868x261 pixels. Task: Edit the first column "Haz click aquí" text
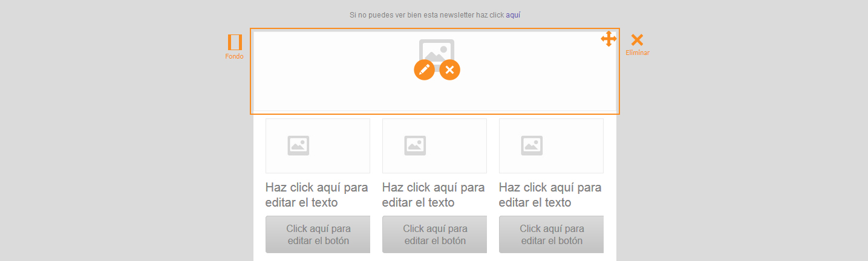316,195
